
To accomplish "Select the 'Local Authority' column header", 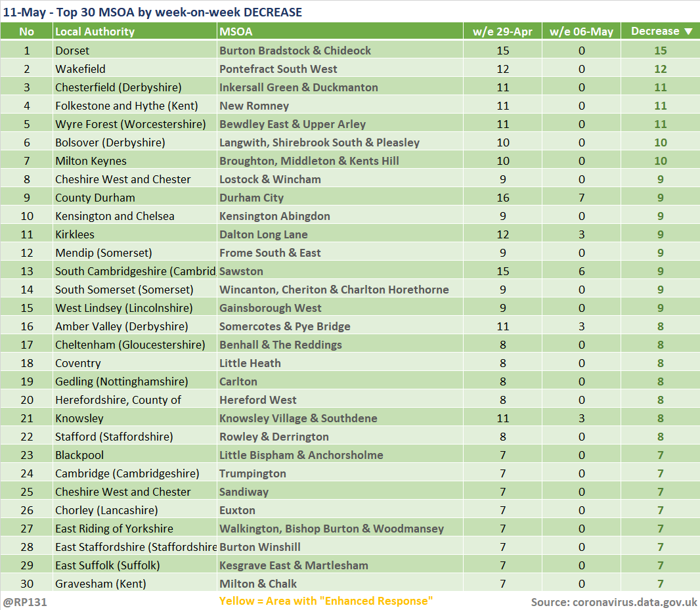I will point(135,32).
